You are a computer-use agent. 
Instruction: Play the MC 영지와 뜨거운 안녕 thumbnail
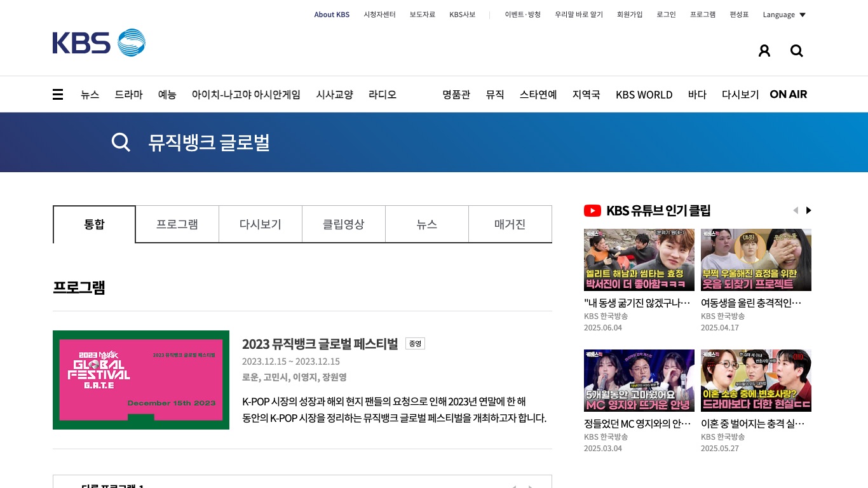[x=639, y=381]
